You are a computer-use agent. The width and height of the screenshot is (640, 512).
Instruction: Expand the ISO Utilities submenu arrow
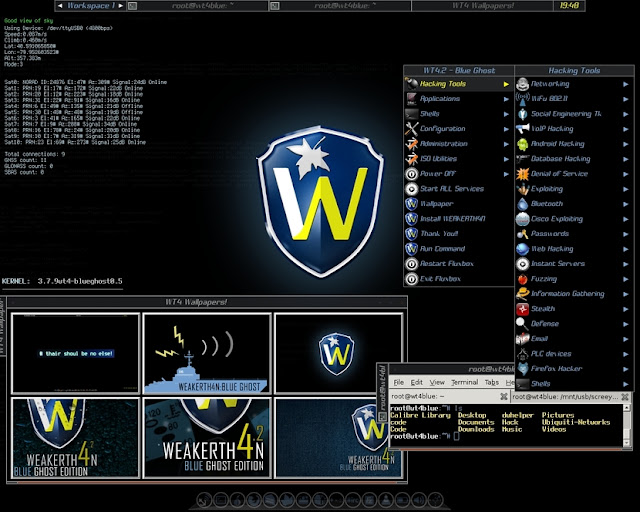pos(506,159)
